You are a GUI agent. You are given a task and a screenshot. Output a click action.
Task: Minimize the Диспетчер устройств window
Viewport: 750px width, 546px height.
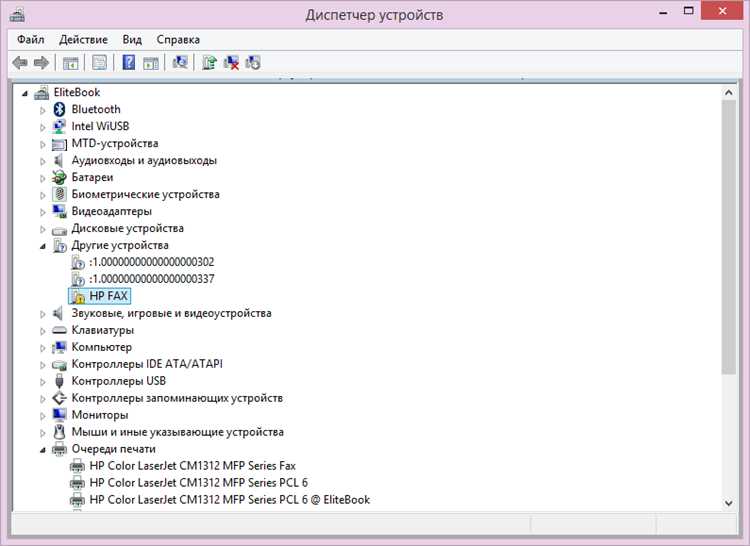coord(663,11)
